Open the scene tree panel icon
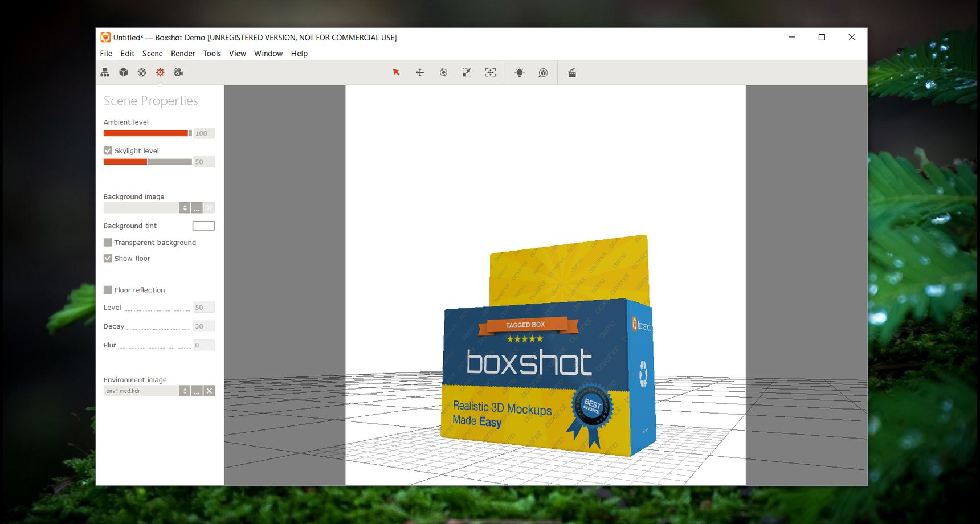The height and width of the screenshot is (524, 980). [x=105, y=72]
